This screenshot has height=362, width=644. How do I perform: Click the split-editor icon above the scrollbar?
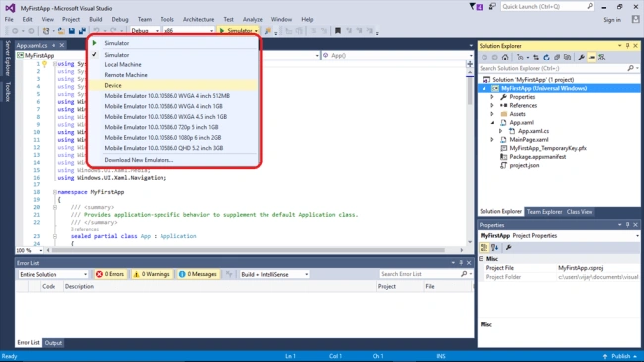point(470,64)
